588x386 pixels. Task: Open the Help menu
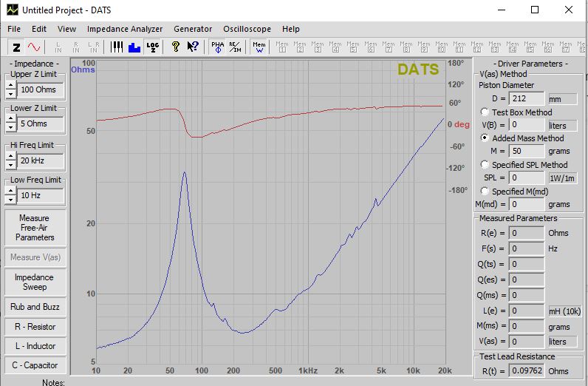click(291, 29)
